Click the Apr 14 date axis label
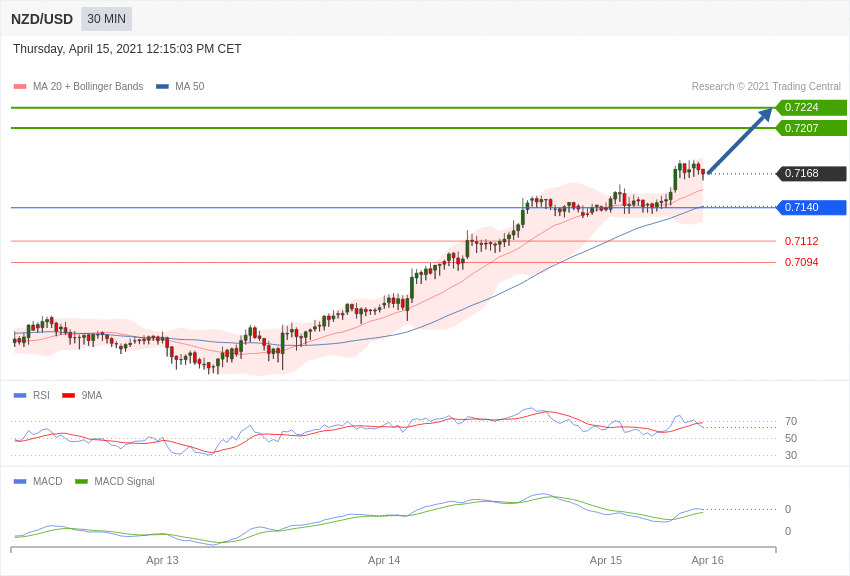The height and width of the screenshot is (576, 850). tap(384, 560)
